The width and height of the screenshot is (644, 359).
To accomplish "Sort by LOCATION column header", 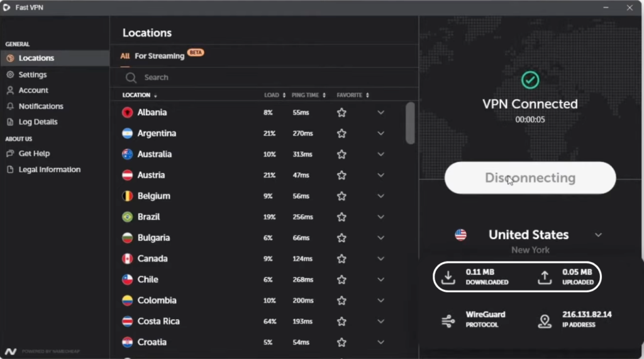I will click(139, 95).
